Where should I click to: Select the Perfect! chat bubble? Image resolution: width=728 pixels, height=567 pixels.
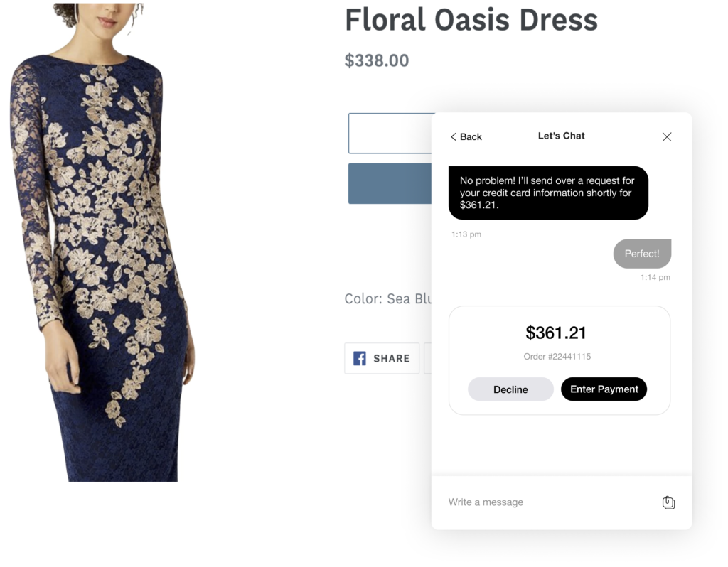pos(642,254)
